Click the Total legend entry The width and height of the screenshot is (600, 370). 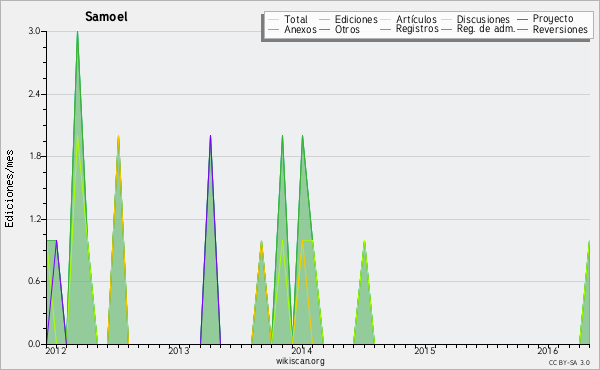[x=288, y=19]
